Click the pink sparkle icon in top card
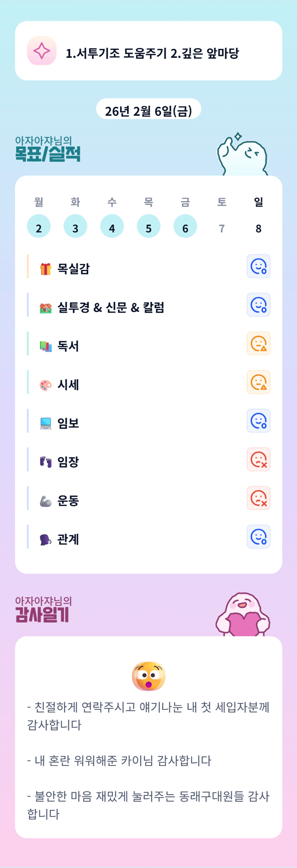The width and height of the screenshot is (297, 868). click(42, 51)
